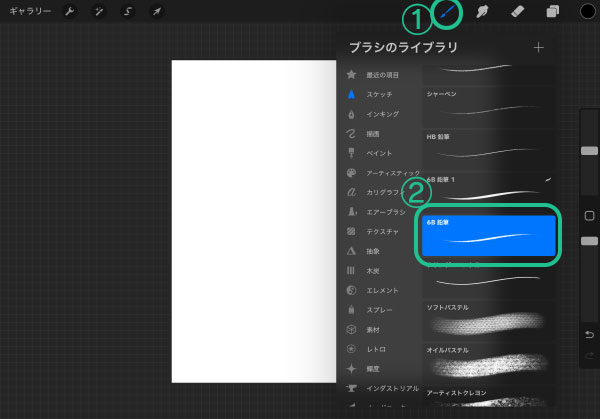Tap the highlighted 6B 鉛筆 brush

coord(489,235)
